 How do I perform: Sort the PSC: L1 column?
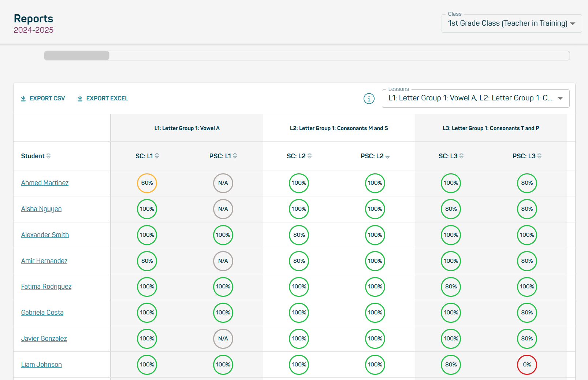[x=235, y=156]
